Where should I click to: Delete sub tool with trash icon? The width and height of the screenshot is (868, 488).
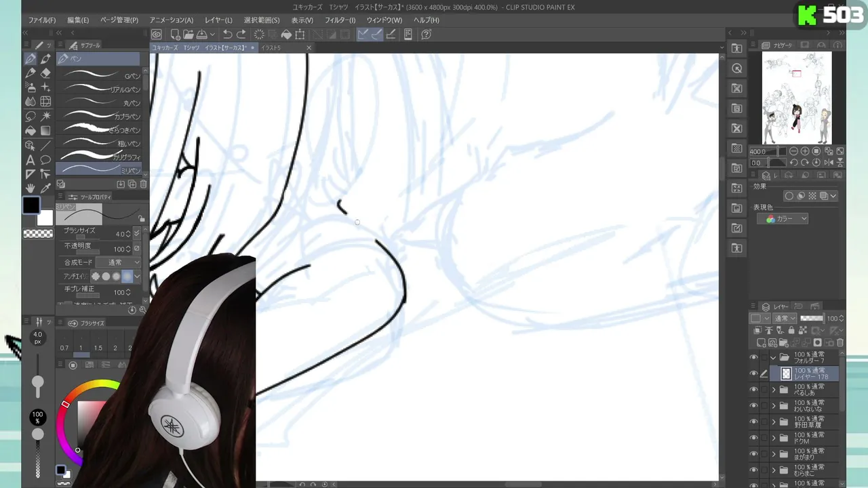(x=143, y=184)
